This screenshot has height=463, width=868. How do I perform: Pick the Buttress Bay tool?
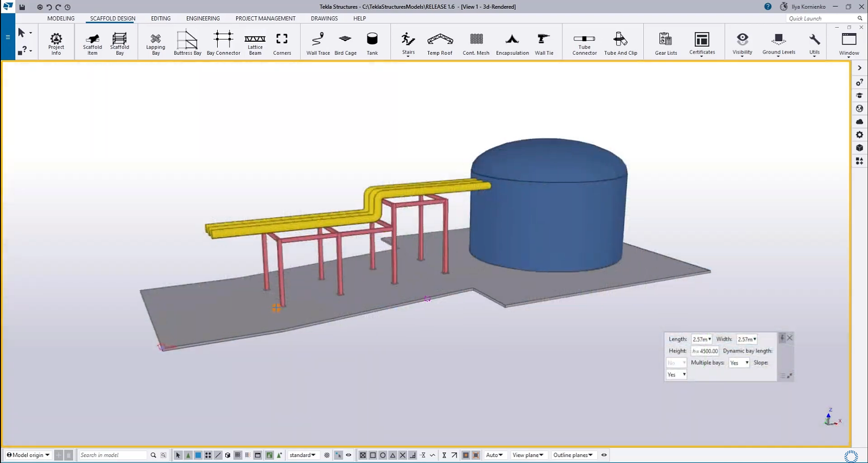coord(187,43)
